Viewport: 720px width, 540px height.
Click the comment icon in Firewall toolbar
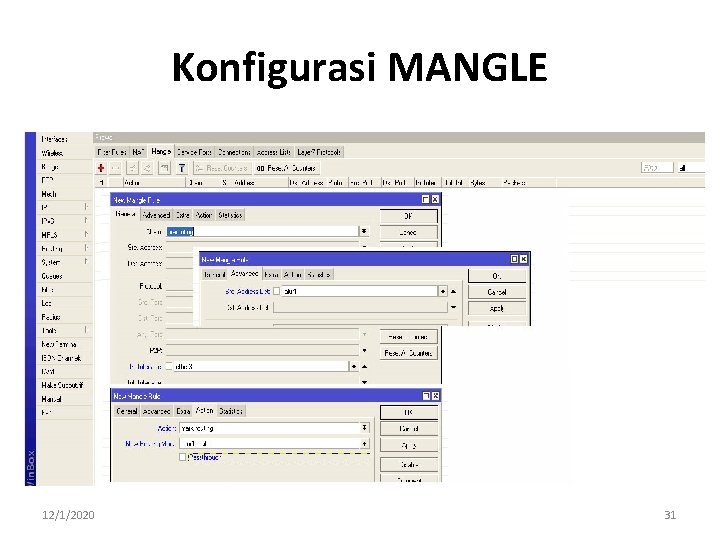click(164, 168)
